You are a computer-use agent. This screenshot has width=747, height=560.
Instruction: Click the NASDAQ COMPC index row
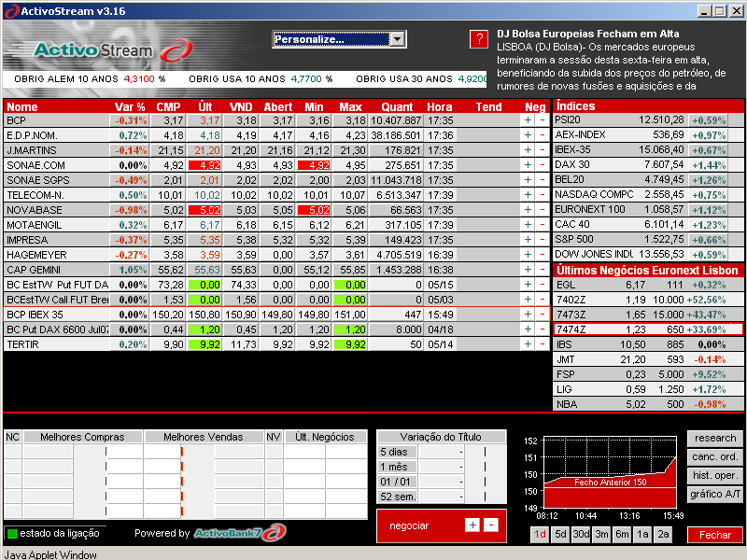(648, 195)
